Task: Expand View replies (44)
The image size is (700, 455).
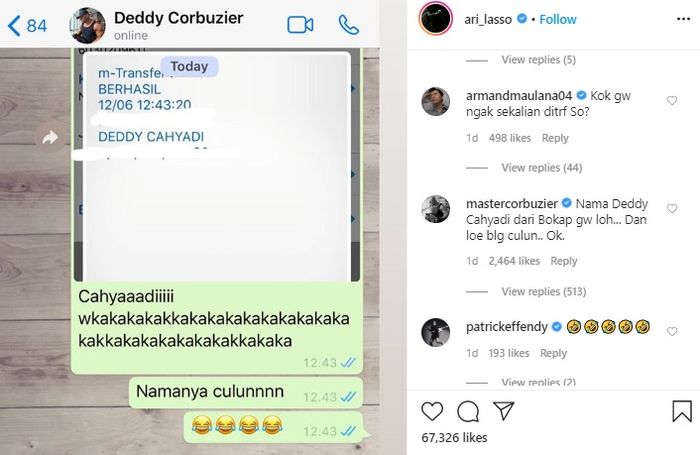Action: click(x=542, y=167)
